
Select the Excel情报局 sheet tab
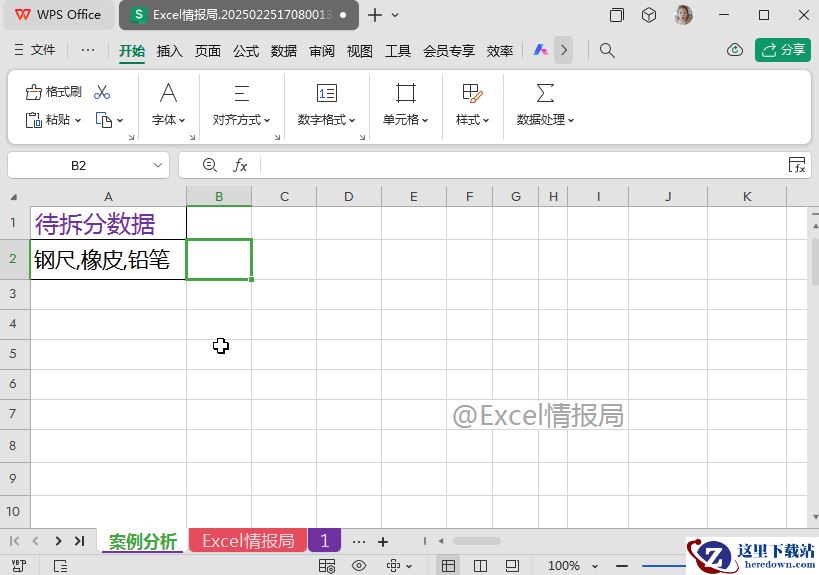[248, 541]
